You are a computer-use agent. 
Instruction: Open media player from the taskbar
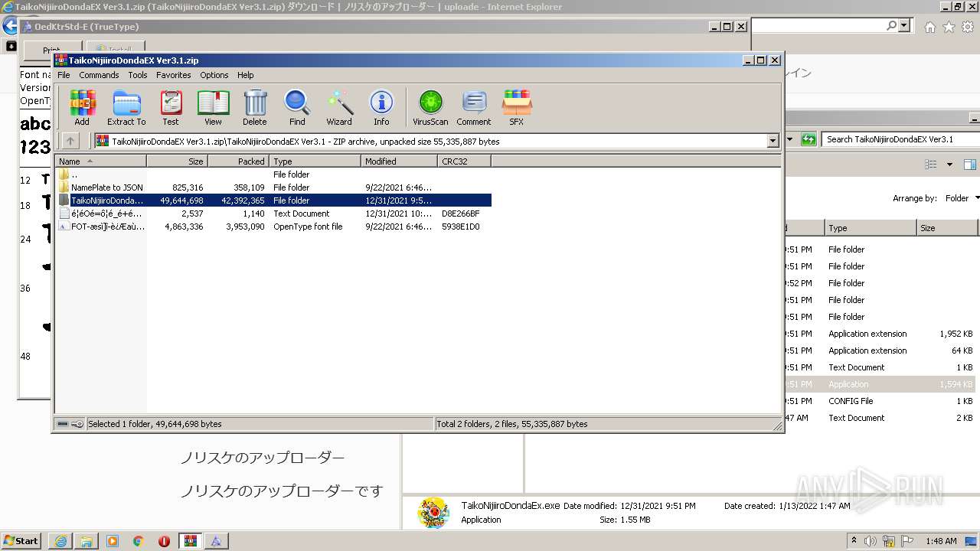pos(113,541)
